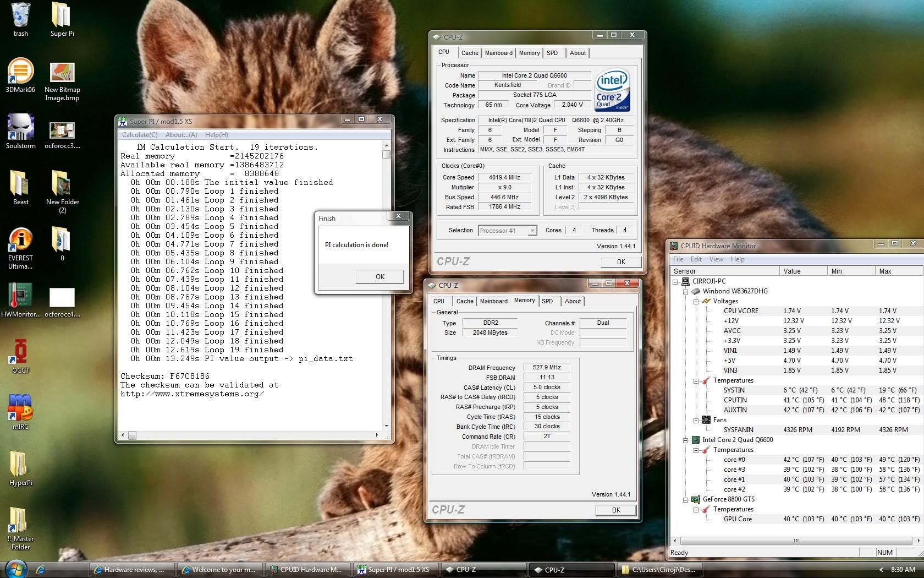This screenshot has height=578, width=924.
Task: Switch to Hardware reviews taskbar button
Action: tap(132, 570)
